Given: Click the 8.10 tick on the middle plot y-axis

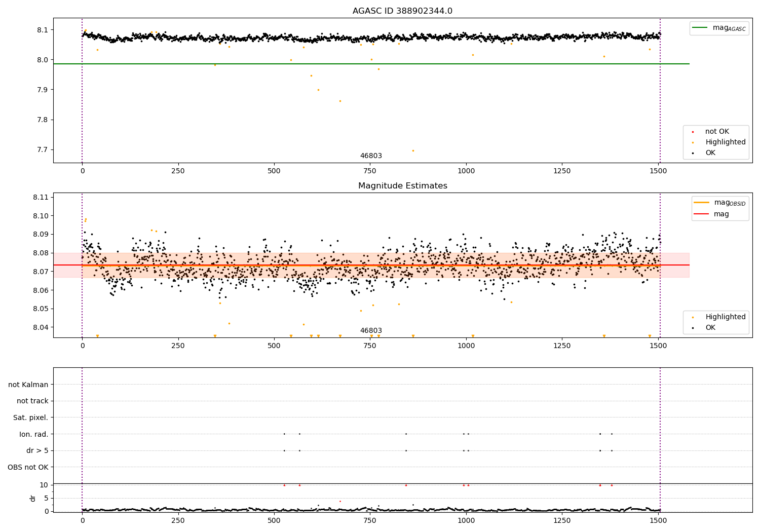Looking at the screenshot, I should pos(41,216).
